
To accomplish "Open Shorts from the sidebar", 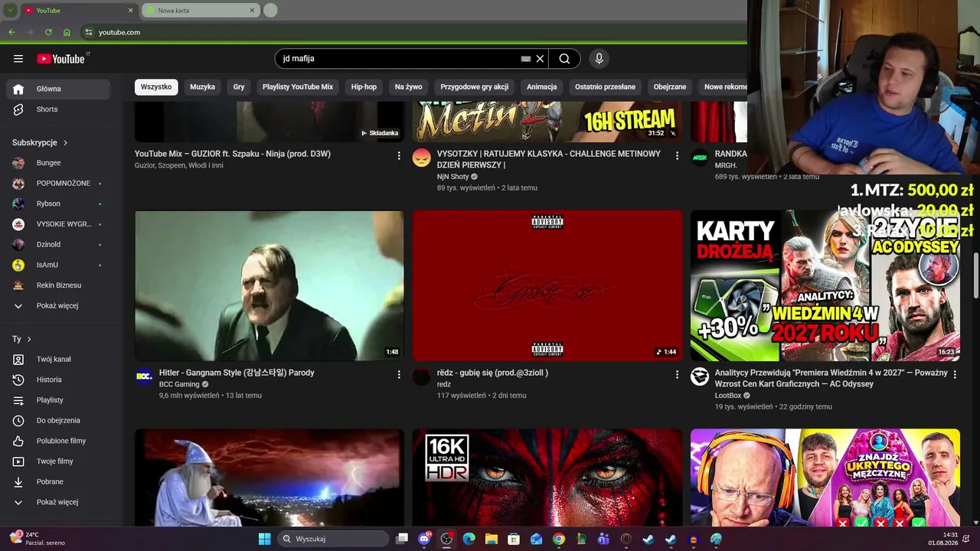I will tap(58, 109).
